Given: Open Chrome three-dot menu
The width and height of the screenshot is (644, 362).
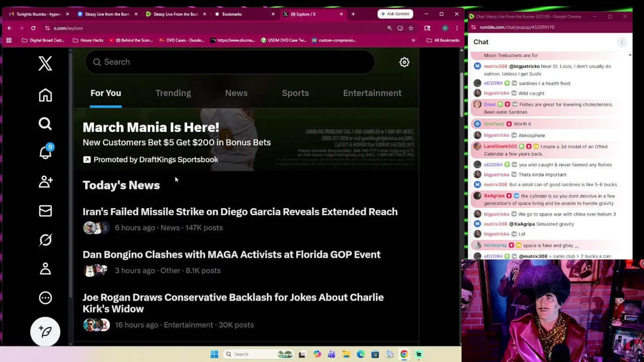Looking at the screenshot, I should coord(456,28).
